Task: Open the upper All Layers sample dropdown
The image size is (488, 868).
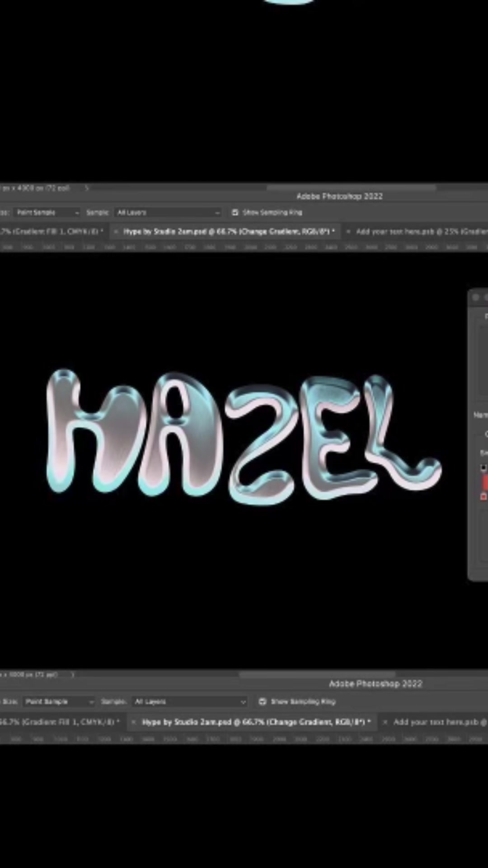Action: [x=168, y=212]
